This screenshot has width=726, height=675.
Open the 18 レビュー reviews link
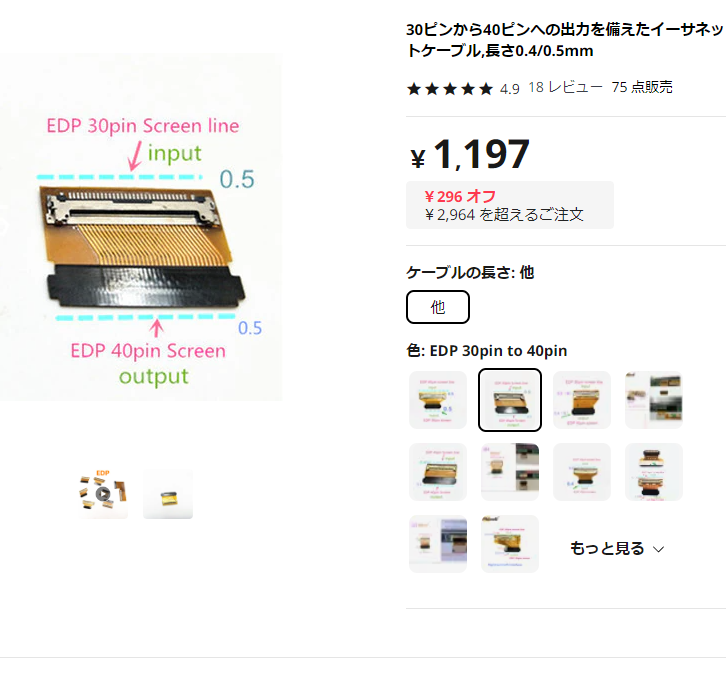click(x=565, y=87)
